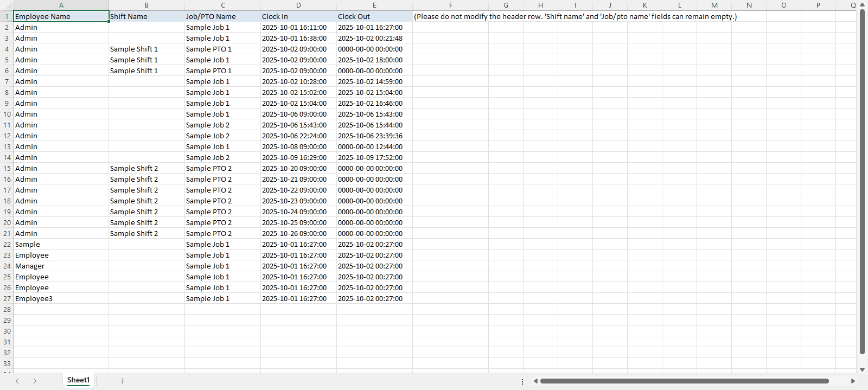
Task: Click the previous sheet navigation arrow
Action: [x=17, y=381]
